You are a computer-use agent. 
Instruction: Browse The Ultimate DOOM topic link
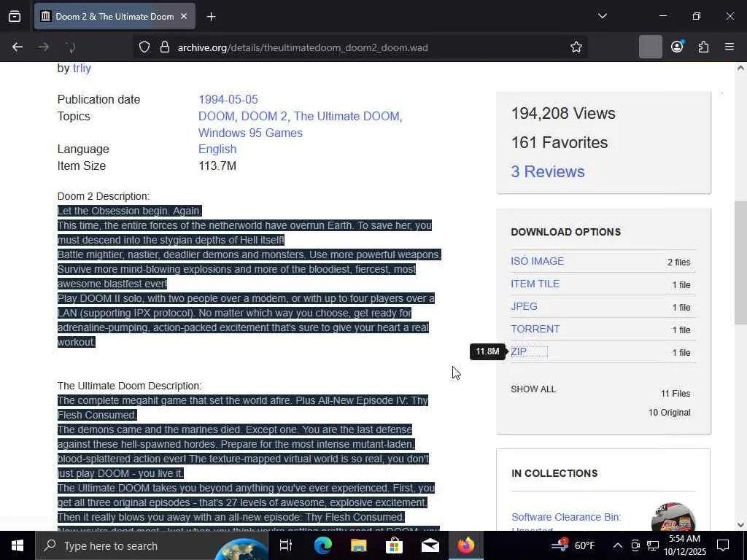[347, 116]
